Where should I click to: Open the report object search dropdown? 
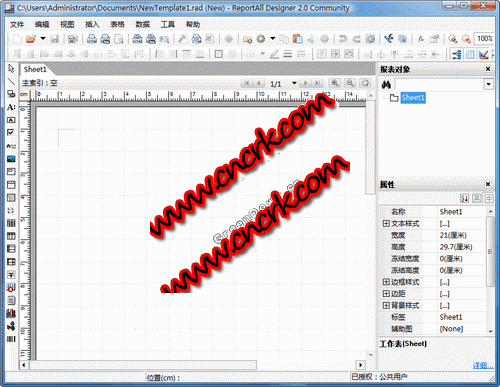tap(488, 84)
